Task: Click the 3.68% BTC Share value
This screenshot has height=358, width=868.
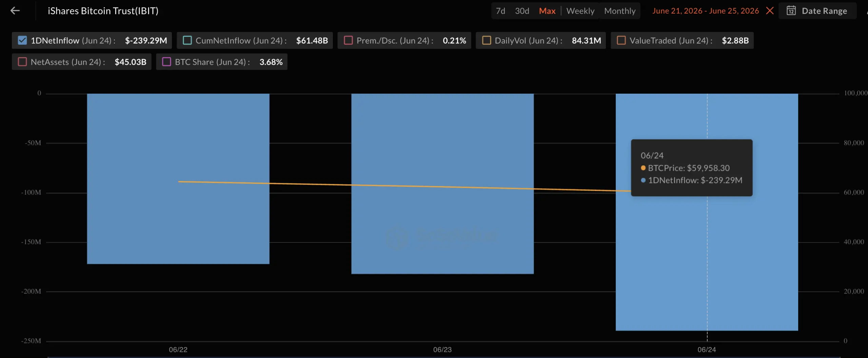Action: [271, 62]
